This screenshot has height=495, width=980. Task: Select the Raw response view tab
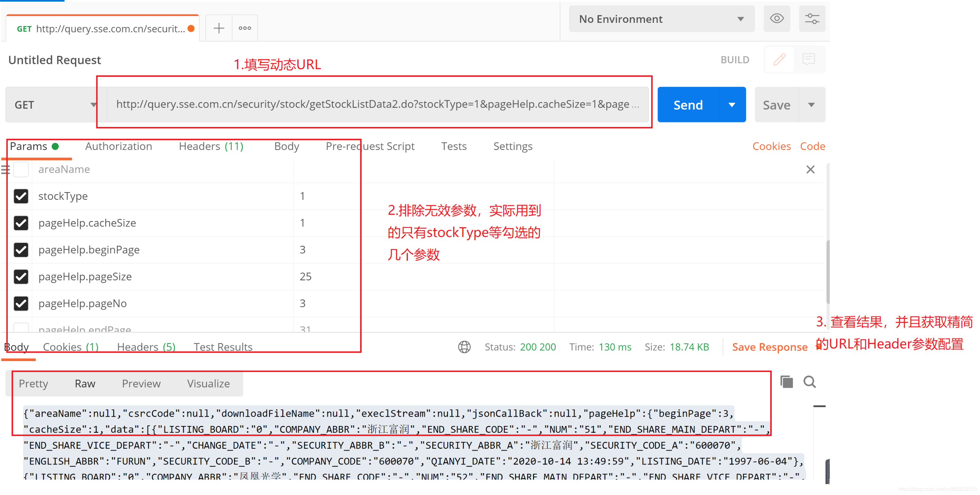85,384
